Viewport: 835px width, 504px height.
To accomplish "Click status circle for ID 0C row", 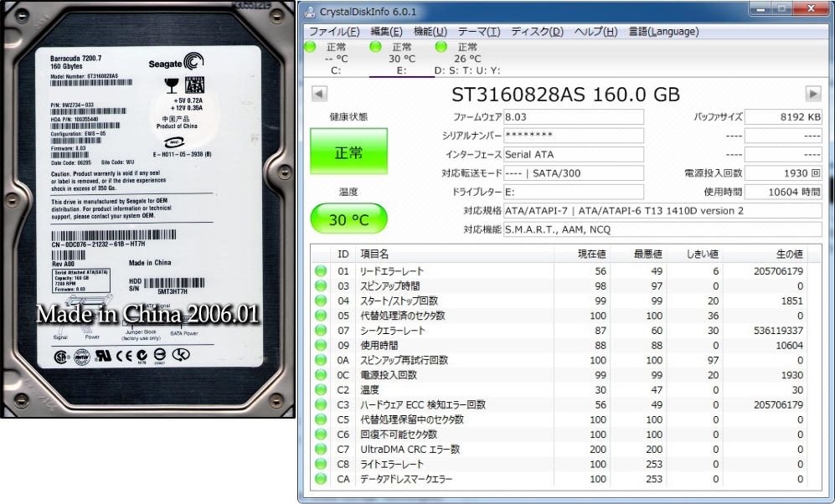I will tap(321, 375).
